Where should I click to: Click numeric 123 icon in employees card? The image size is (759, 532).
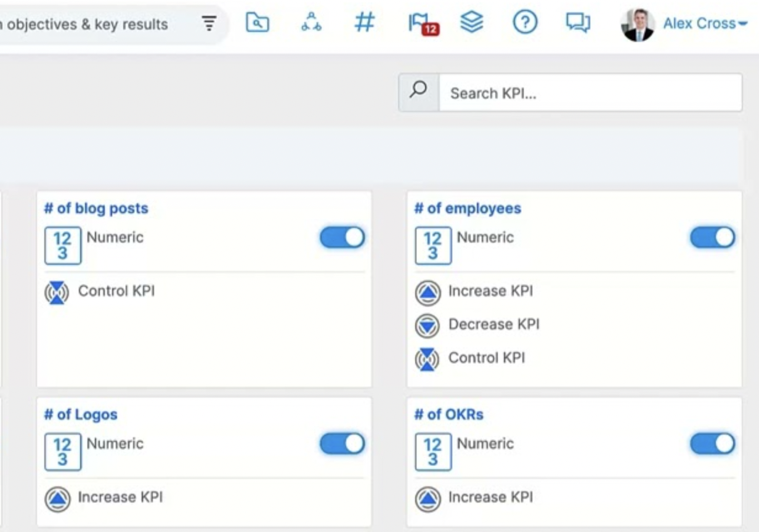pyautogui.click(x=433, y=246)
